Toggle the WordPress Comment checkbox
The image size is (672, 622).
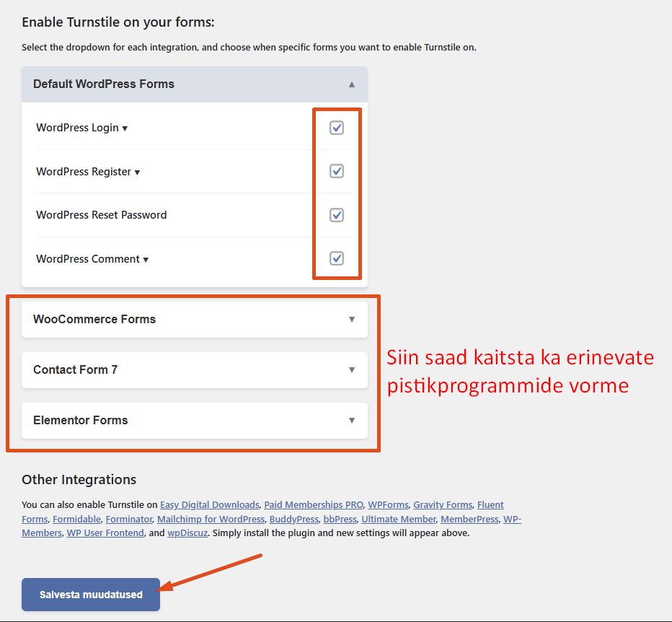click(x=337, y=258)
